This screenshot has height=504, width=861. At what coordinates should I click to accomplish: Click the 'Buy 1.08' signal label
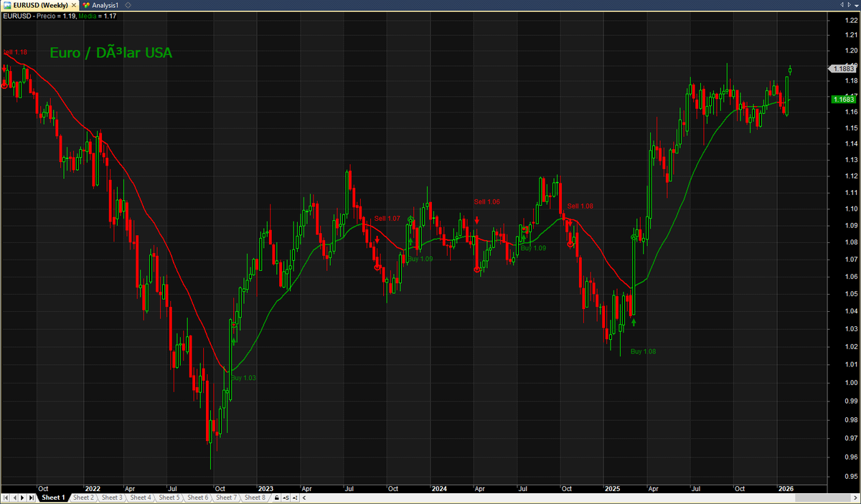click(x=643, y=351)
